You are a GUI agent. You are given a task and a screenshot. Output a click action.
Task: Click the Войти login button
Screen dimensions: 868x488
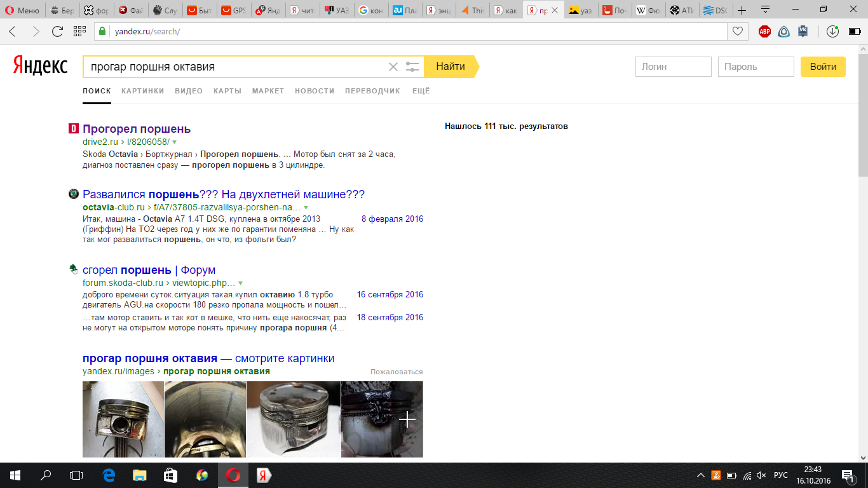click(x=823, y=67)
